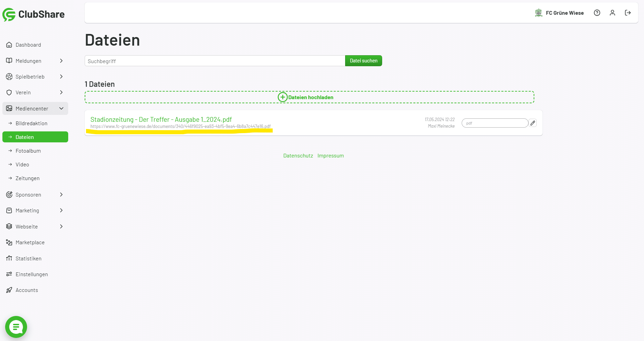Screen dimensions: 644x341
Task: Click the Statistiken chart icon
Action: (9, 258)
